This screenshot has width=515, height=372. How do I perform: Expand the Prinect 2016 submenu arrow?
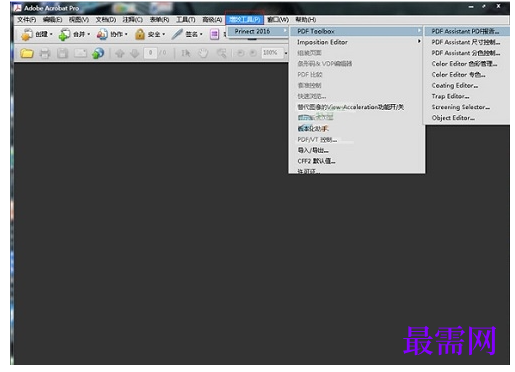285,31
